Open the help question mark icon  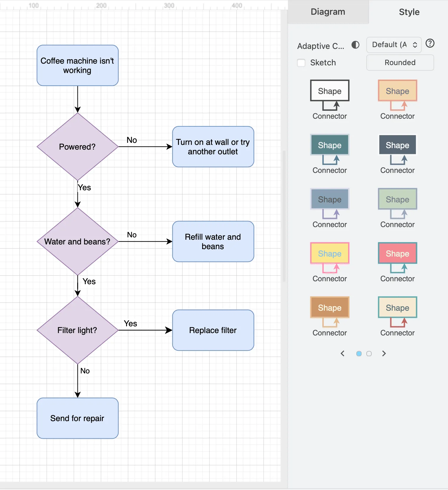point(430,44)
